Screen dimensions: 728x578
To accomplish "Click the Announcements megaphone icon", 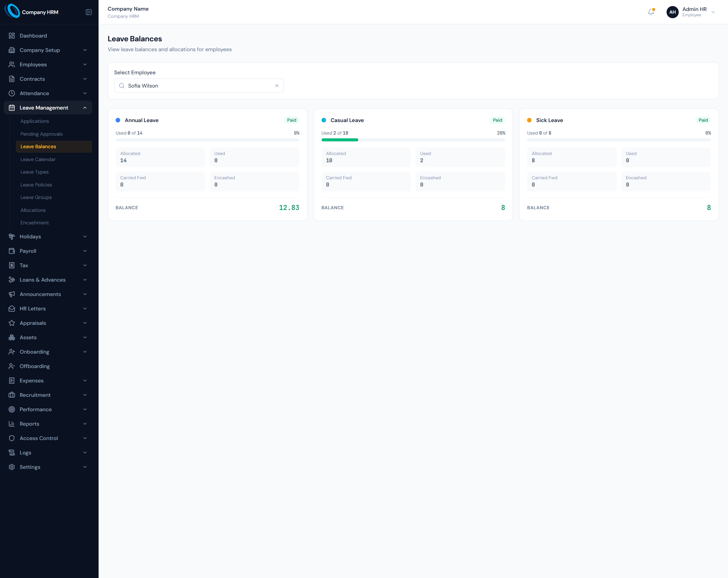I will click(12, 294).
